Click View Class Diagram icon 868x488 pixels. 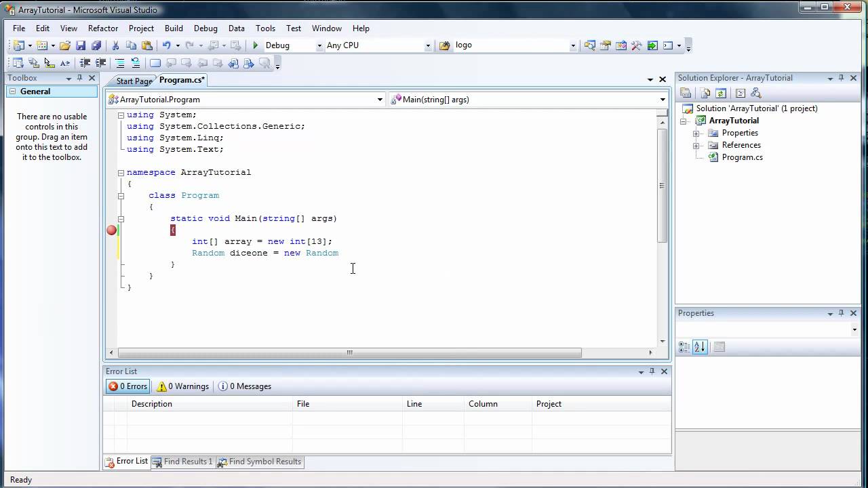pos(756,93)
